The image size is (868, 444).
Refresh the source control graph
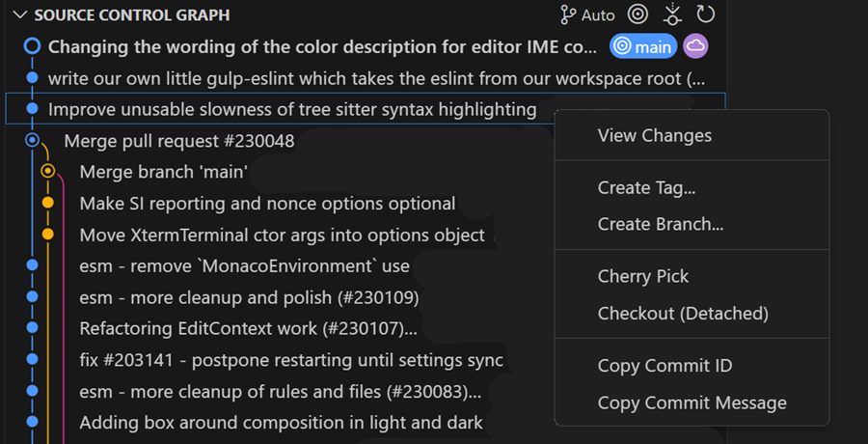[706, 14]
